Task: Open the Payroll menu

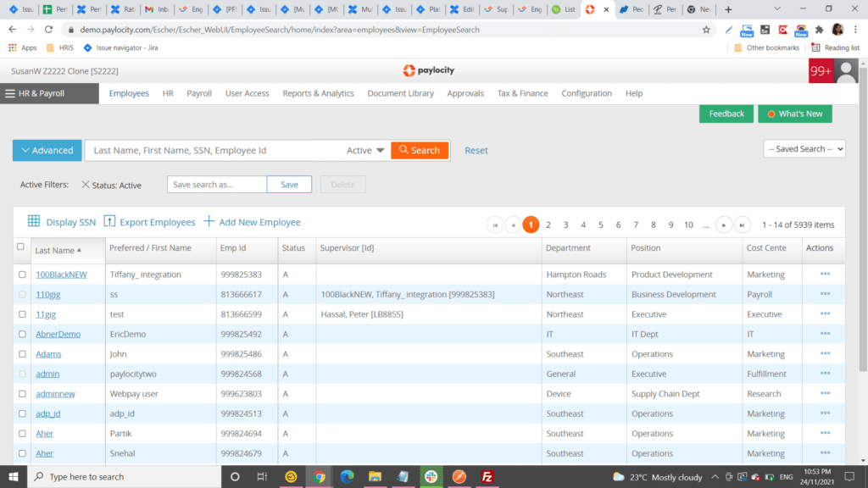Action: click(x=199, y=93)
